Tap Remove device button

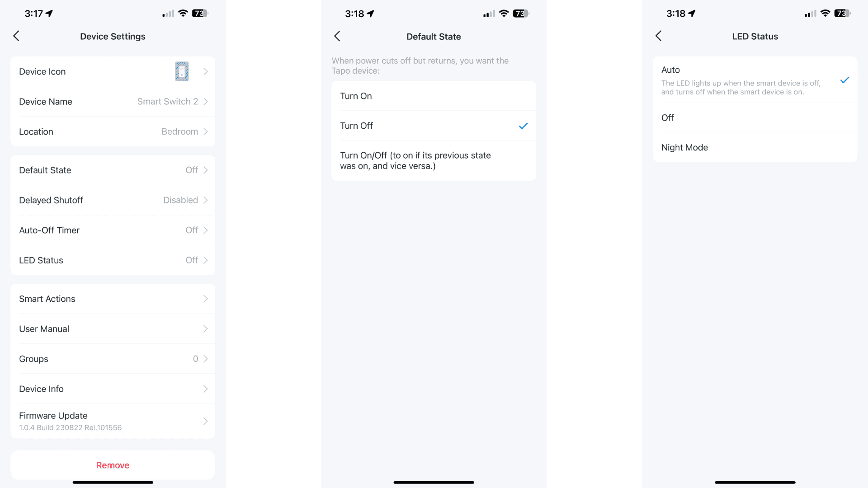tap(113, 465)
